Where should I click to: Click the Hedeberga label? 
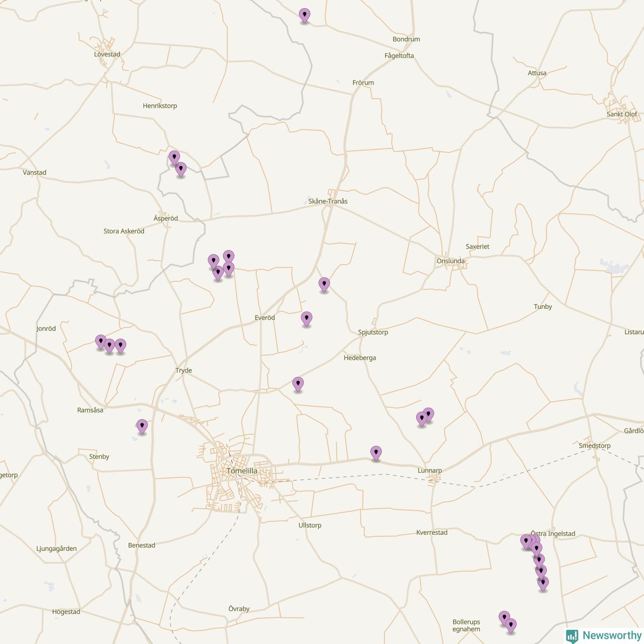[x=360, y=358]
